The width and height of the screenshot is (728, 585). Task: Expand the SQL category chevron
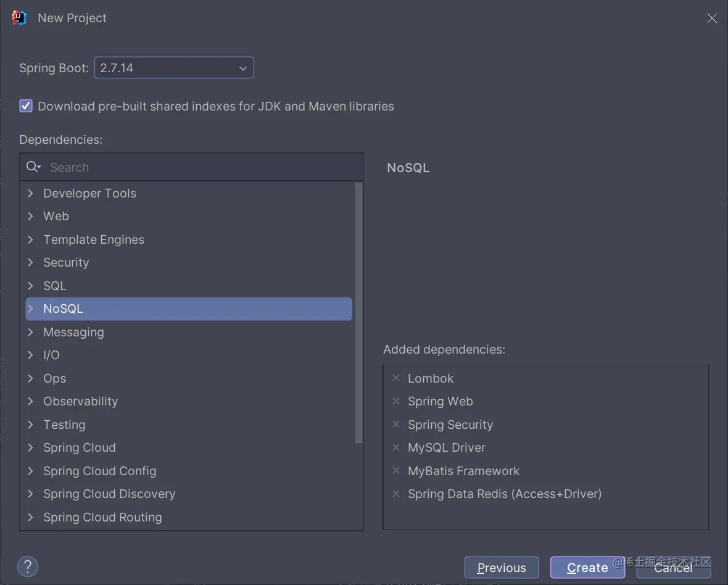(x=31, y=286)
